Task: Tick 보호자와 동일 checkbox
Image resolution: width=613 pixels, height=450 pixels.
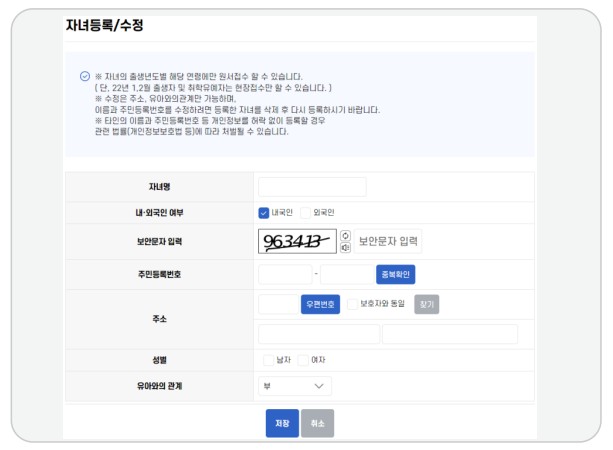Action: [x=352, y=304]
